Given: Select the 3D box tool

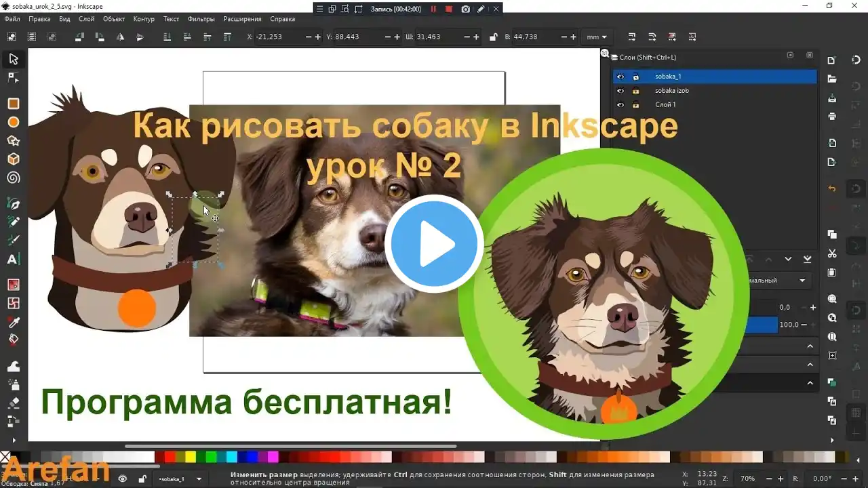Looking at the screenshot, I should coord(13,159).
